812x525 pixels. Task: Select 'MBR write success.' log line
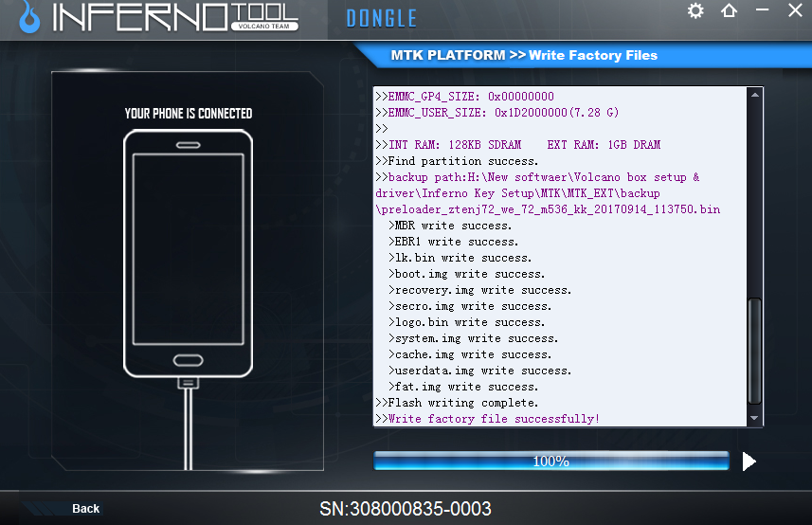[450, 226]
